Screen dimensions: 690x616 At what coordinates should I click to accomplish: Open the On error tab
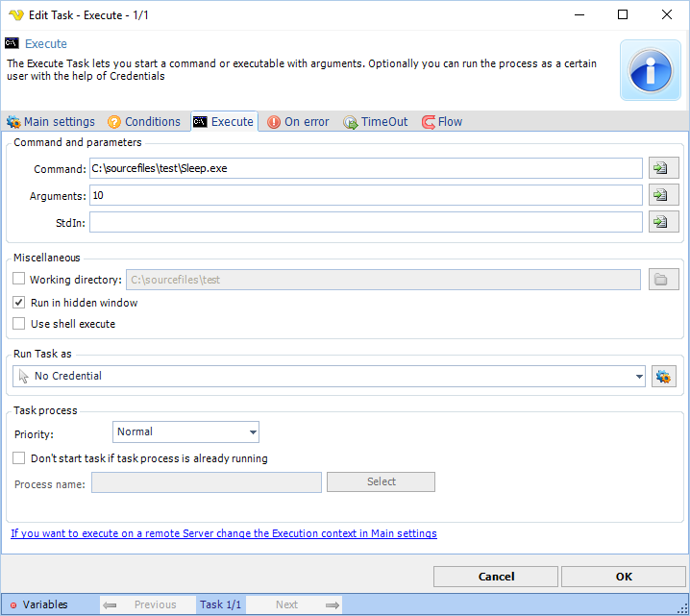(298, 122)
